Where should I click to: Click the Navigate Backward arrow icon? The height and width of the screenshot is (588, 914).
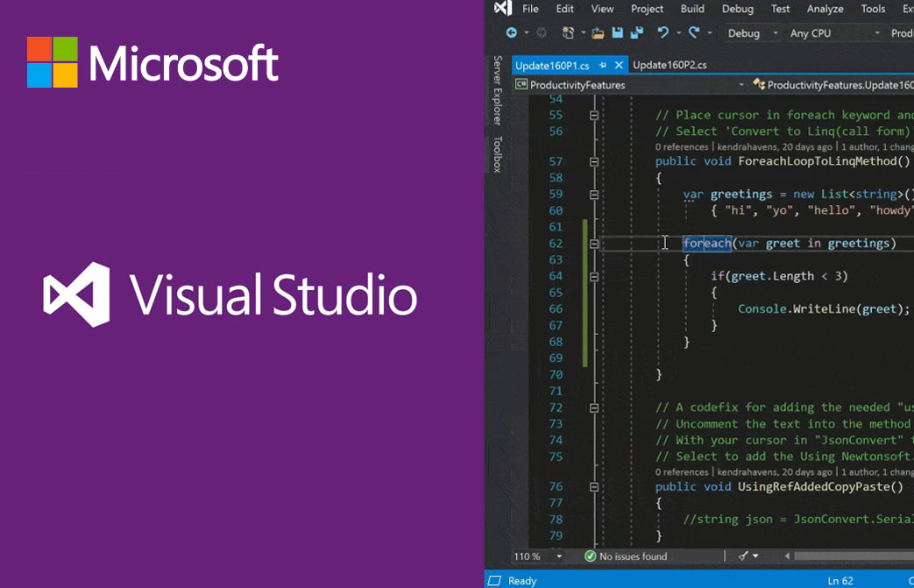tap(511, 33)
